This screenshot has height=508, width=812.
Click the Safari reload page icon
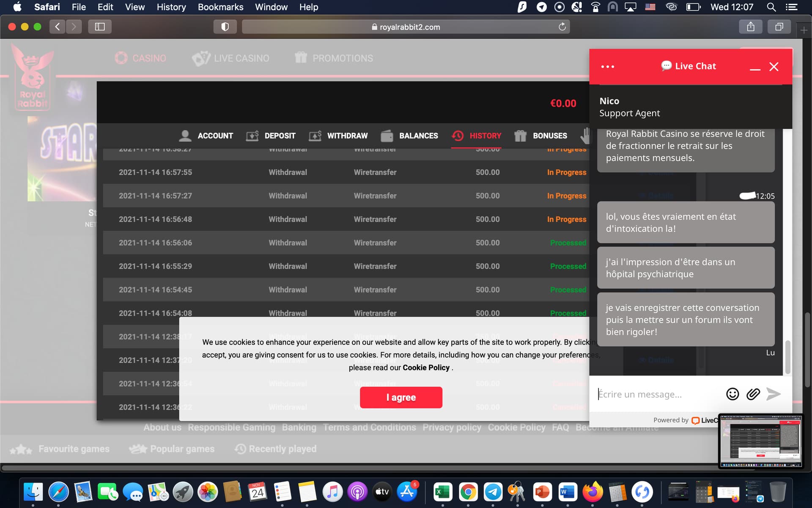click(x=562, y=27)
